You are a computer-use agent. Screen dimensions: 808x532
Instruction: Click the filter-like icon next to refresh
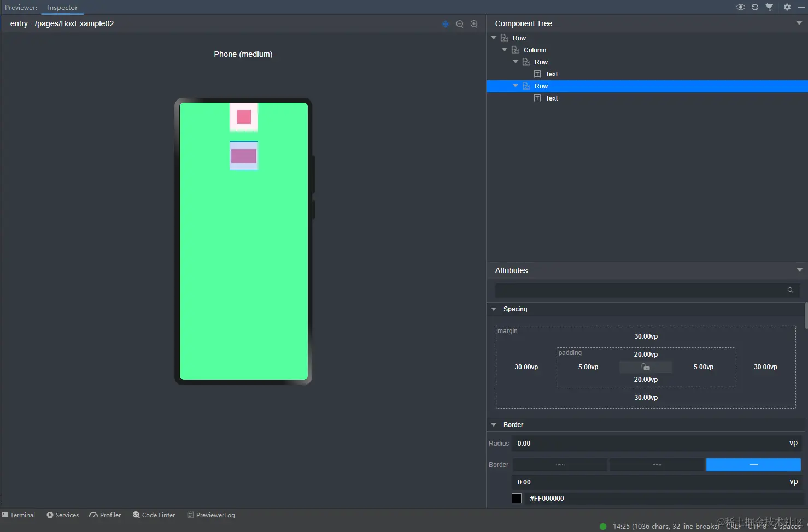(x=769, y=7)
